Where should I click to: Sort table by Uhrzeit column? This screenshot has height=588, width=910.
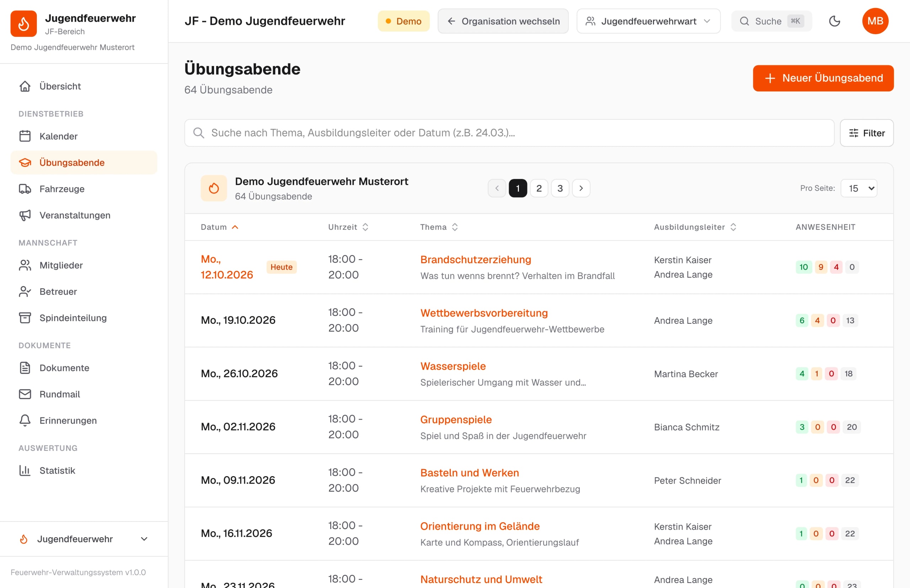[348, 227]
